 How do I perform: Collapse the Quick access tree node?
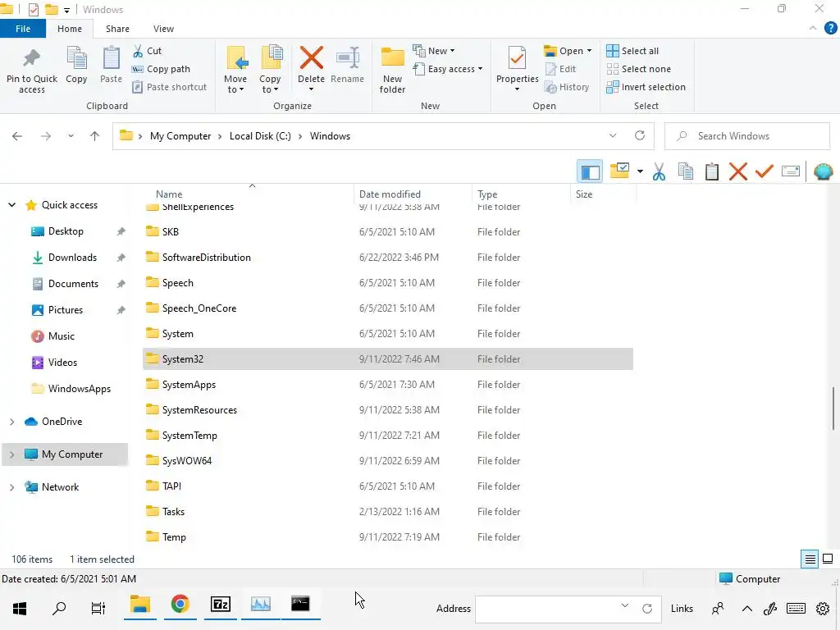[x=11, y=205]
